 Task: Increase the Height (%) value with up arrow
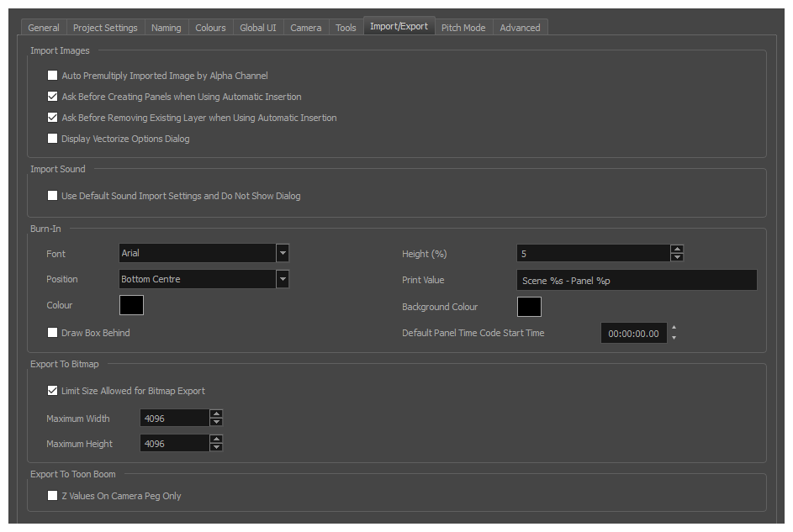(x=677, y=250)
